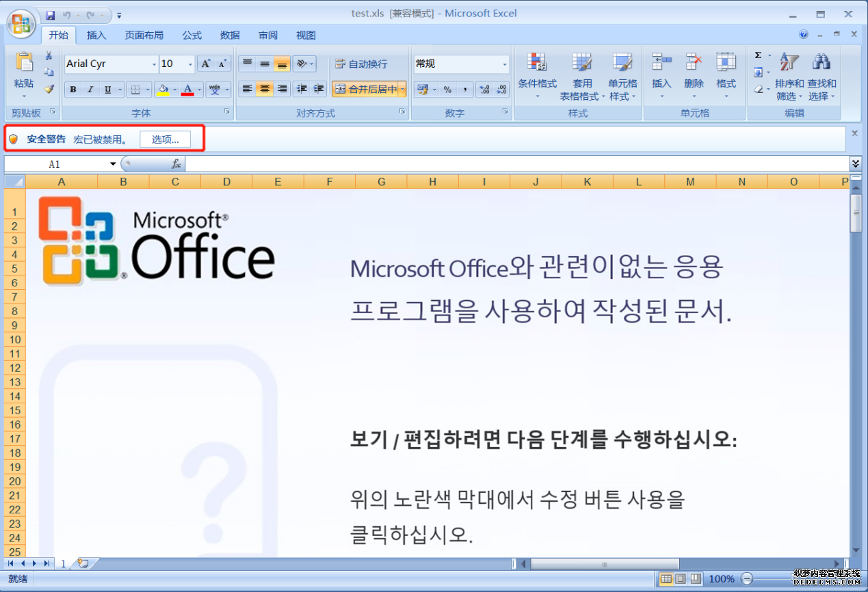Decrease the cell indent
Screen dimensions: 868x592
[302, 89]
